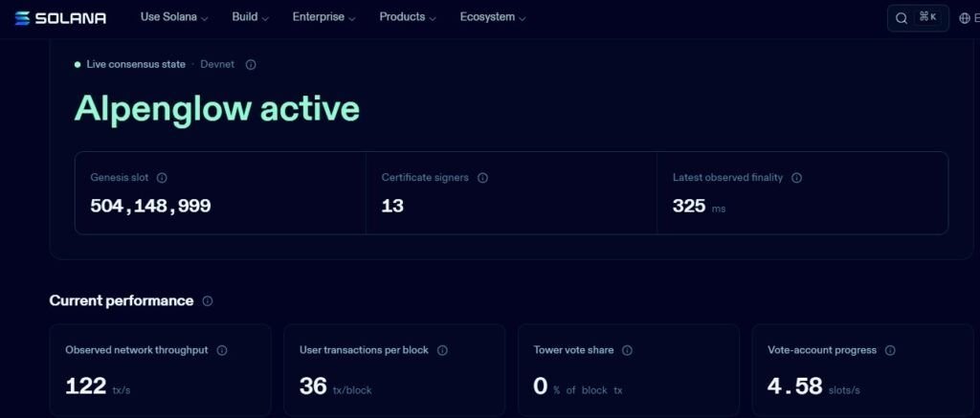Click the Certificate signers value 13
980x418 pixels.
pos(392,206)
